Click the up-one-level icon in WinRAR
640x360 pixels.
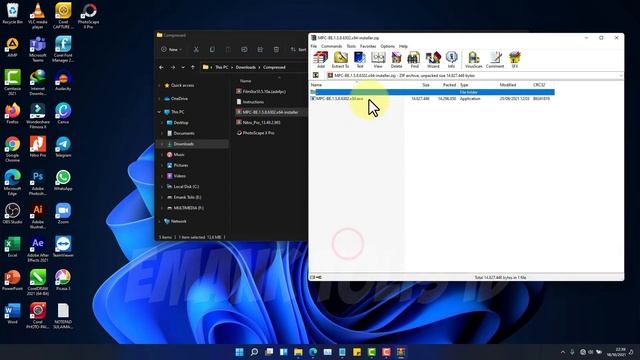(316, 76)
